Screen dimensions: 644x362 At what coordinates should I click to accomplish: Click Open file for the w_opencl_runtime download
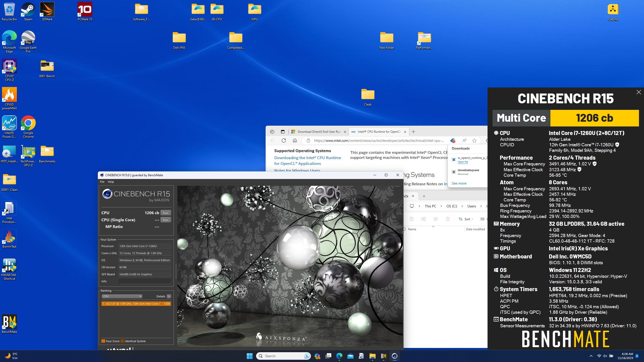pyautogui.click(x=463, y=162)
